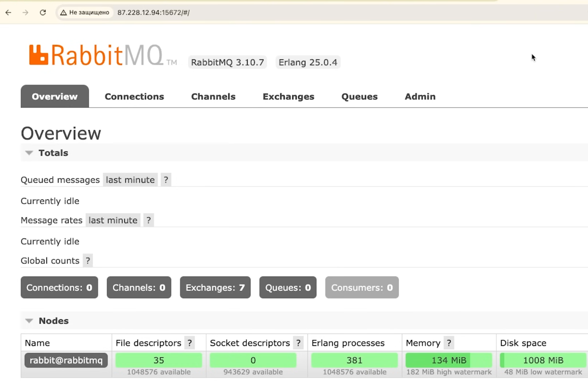Open the Exchanges tab

click(x=288, y=96)
